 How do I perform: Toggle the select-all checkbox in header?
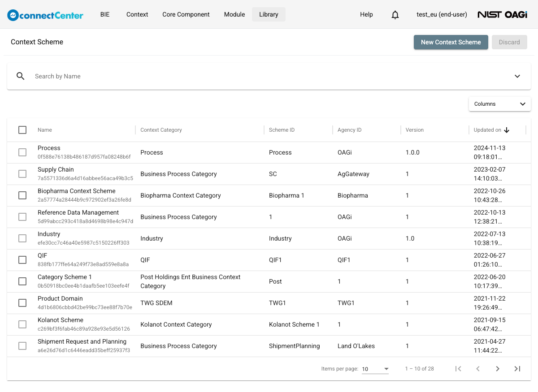click(x=22, y=130)
